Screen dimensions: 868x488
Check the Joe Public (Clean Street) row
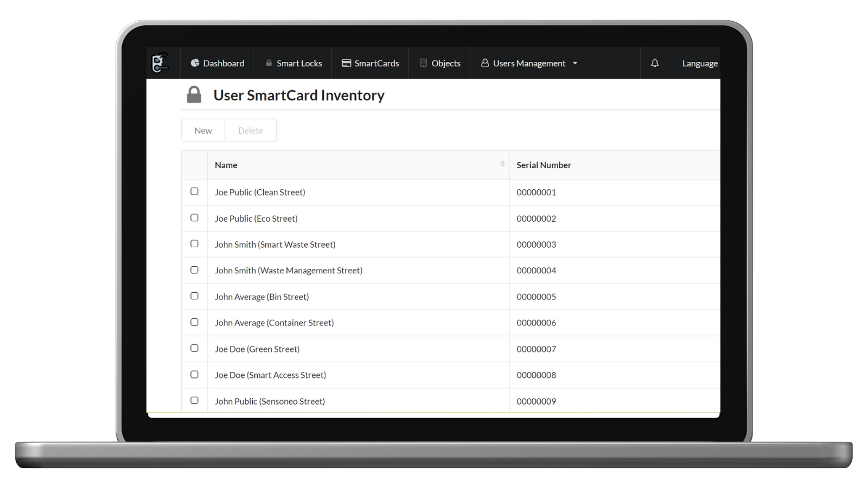(x=194, y=191)
